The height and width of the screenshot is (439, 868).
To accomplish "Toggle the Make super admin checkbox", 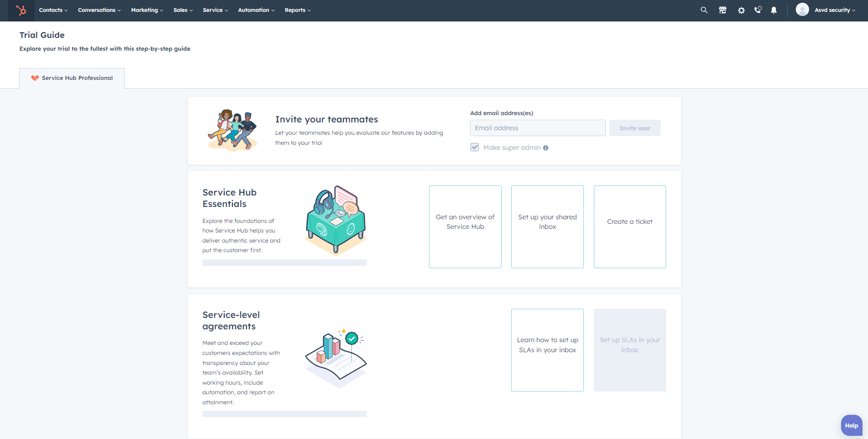I will pyautogui.click(x=475, y=147).
